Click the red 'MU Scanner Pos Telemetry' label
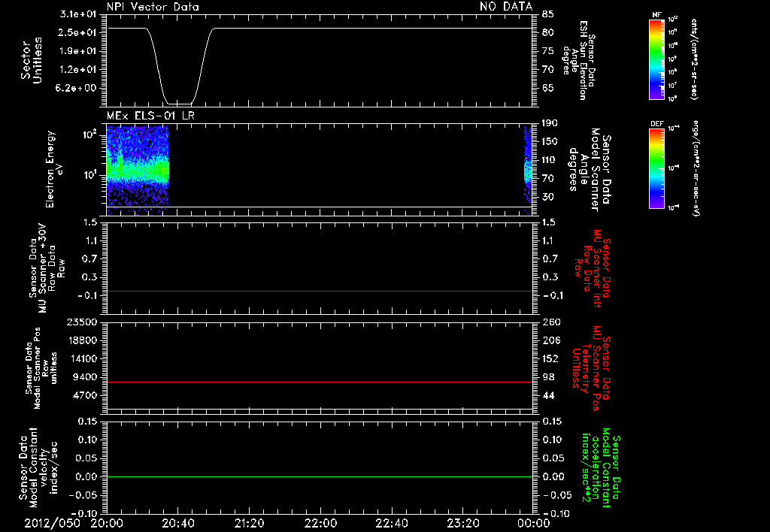 tap(591, 368)
